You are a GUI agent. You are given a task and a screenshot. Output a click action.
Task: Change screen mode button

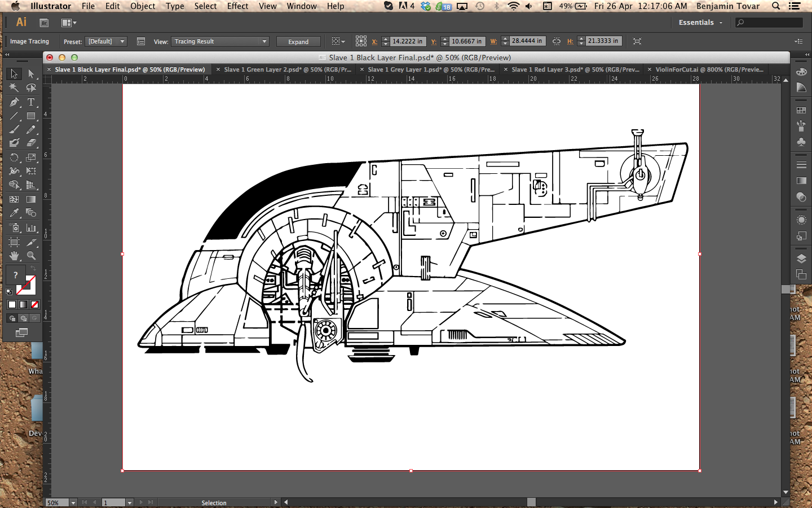pyautogui.click(x=22, y=332)
